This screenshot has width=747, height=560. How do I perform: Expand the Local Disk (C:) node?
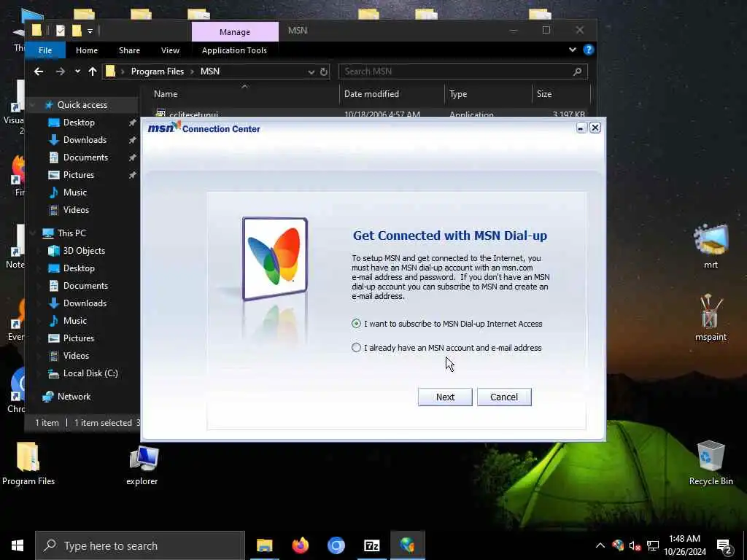41,373
